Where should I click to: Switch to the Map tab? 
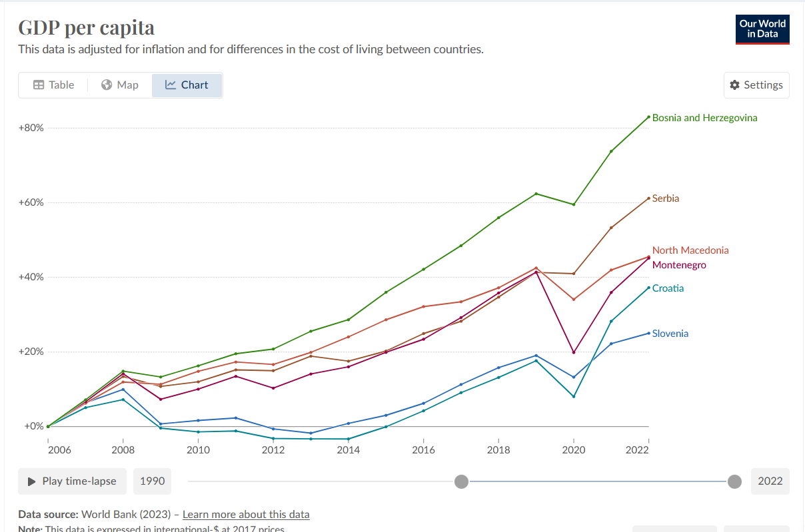[x=120, y=85]
